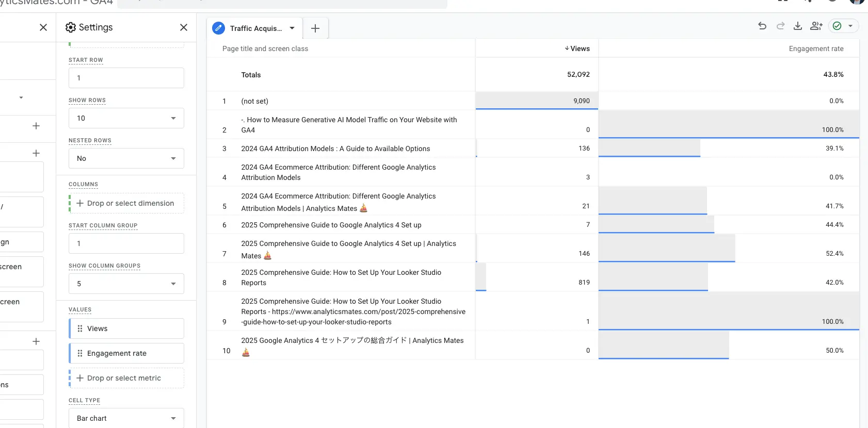Image resolution: width=868 pixels, height=428 pixels.
Task: Click the 43.8% total engagement rate
Action: point(833,74)
